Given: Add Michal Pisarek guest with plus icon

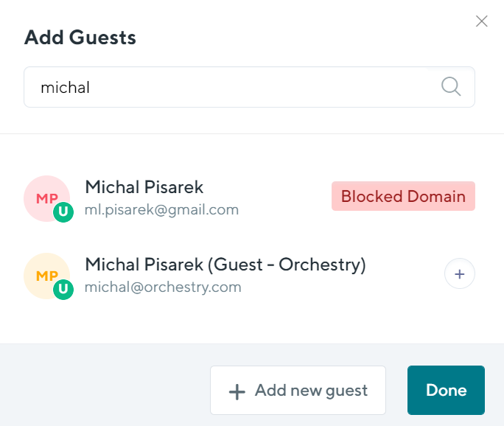Looking at the screenshot, I should click(x=460, y=273).
